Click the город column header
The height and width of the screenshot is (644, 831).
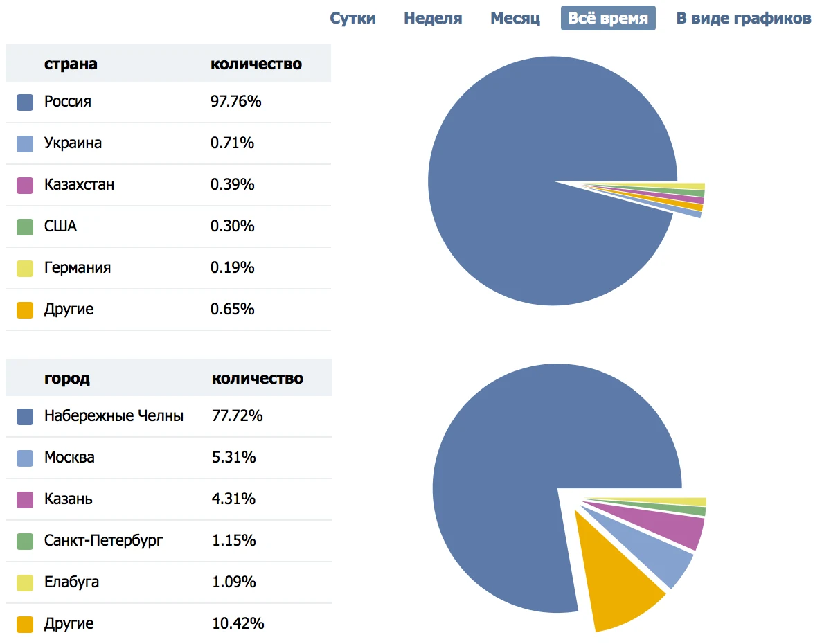pyautogui.click(x=67, y=379)
